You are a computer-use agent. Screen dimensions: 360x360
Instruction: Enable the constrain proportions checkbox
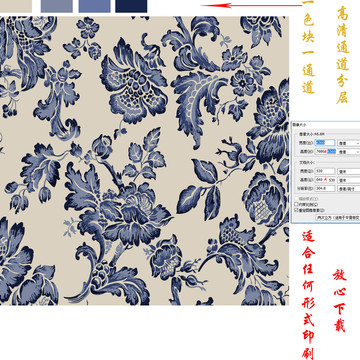click(296, 204)
